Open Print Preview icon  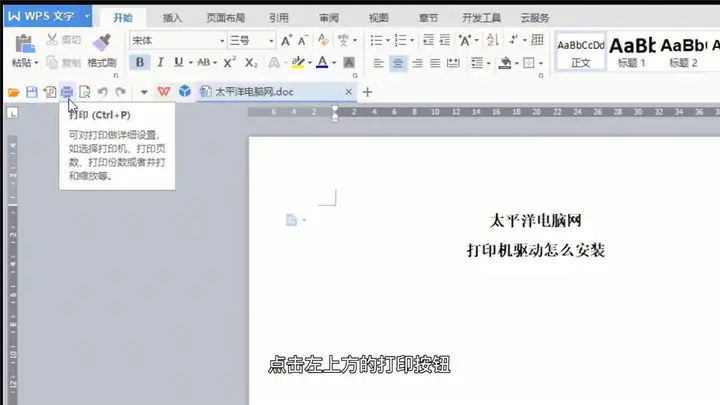84,92
